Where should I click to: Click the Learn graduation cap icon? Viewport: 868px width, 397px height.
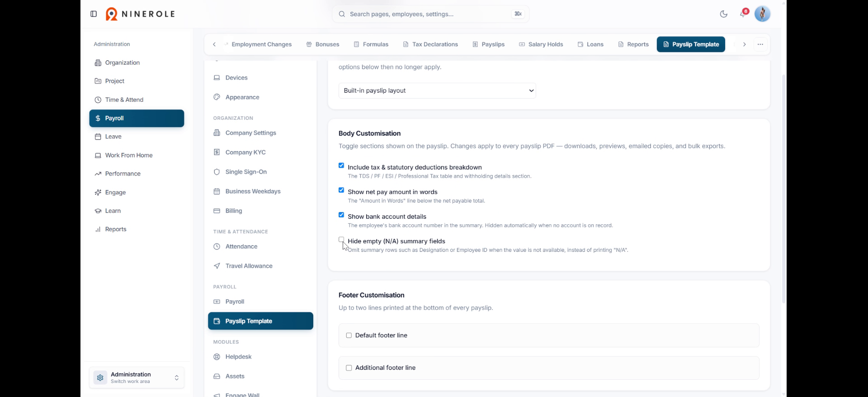(x=98, y=211)
